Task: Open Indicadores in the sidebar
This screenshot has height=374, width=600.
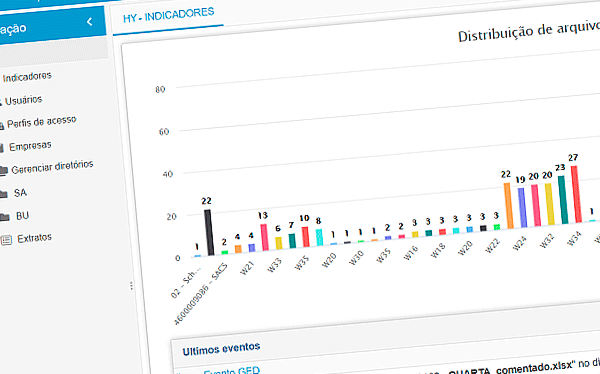Action: tap(27, 77)
